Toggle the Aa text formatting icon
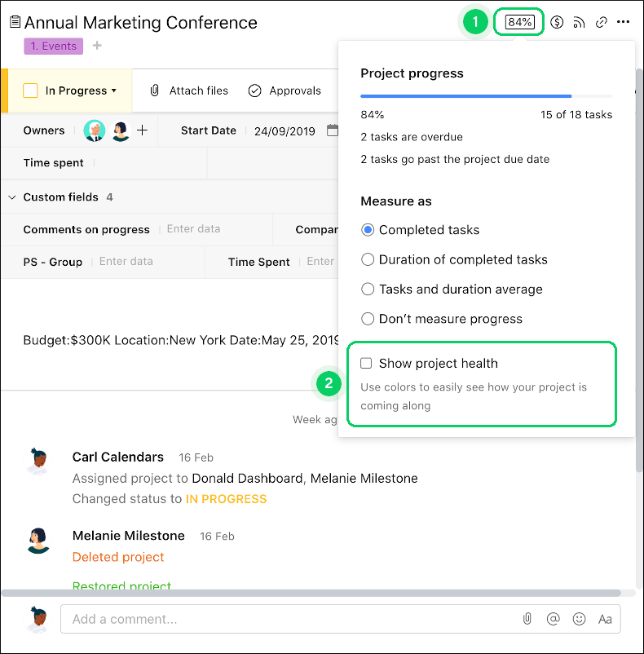The height and width of the screenshot is (654, 644). [x=605, y=619]
